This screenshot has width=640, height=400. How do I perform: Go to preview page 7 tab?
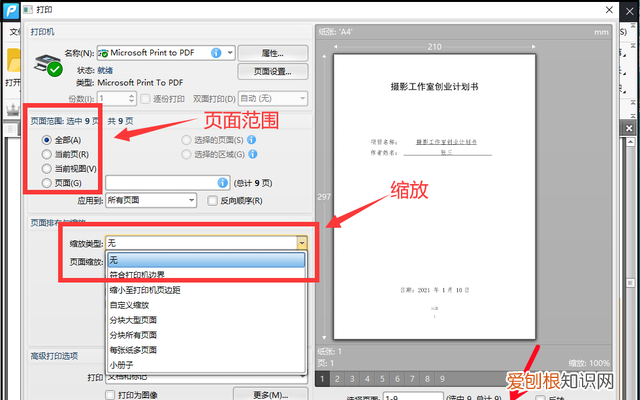click(x=412, y=379)
